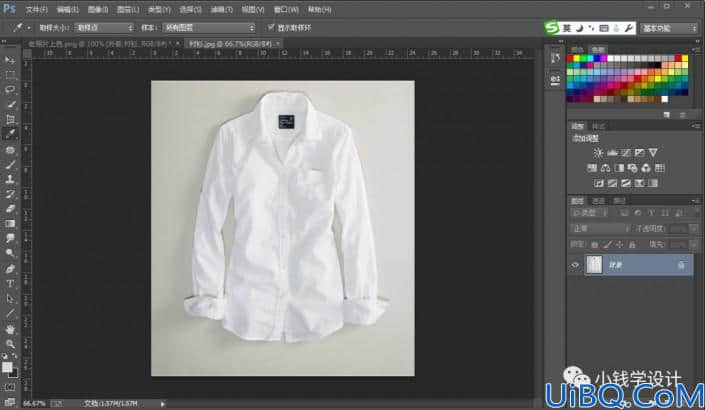Add a Brightness/Contrast adjustment

598,153
